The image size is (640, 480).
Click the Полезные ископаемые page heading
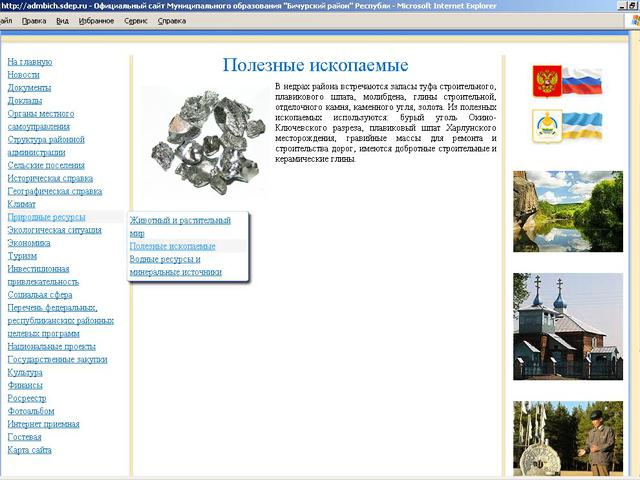click(316, 65)
